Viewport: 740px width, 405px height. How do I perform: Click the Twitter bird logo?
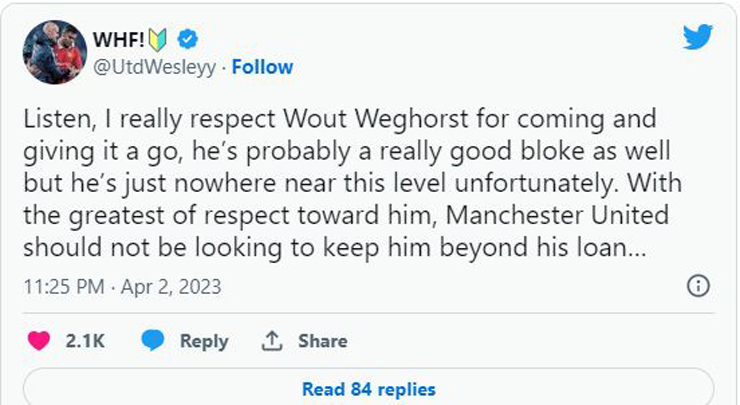click(697, 37)
